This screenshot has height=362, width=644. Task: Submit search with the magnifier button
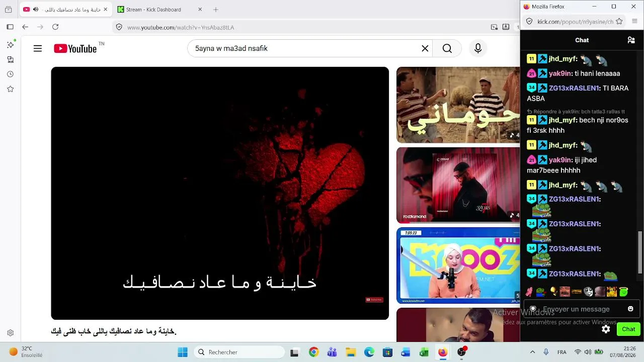(447, 49)
